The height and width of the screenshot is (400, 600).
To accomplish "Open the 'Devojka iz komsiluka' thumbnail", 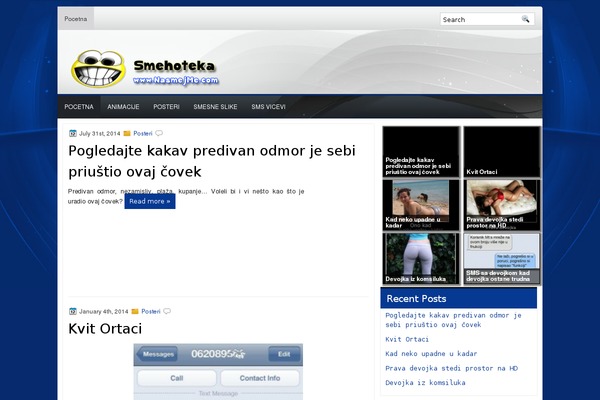I will click(x=421, y=258).
